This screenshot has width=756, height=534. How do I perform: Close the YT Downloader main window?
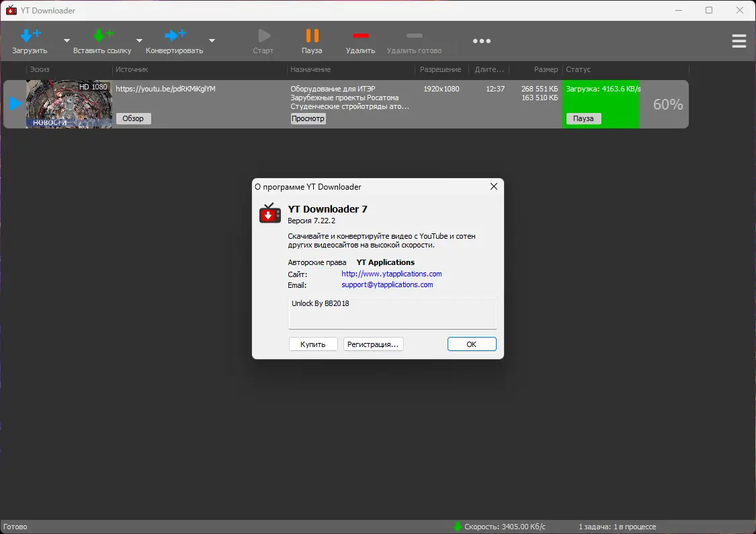[740, 10]
